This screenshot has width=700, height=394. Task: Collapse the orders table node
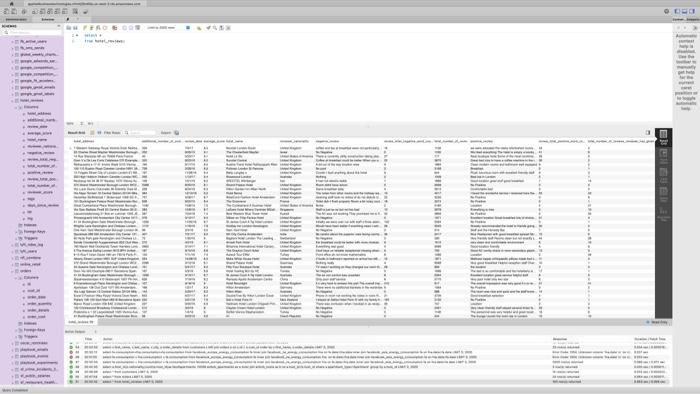[12, 271]
